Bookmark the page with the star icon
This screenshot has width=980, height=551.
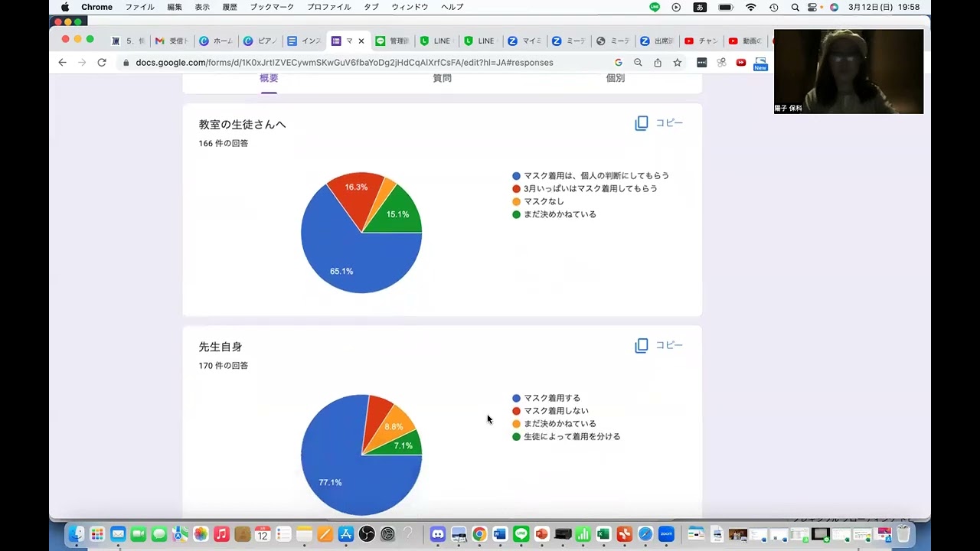click(677, 62)
